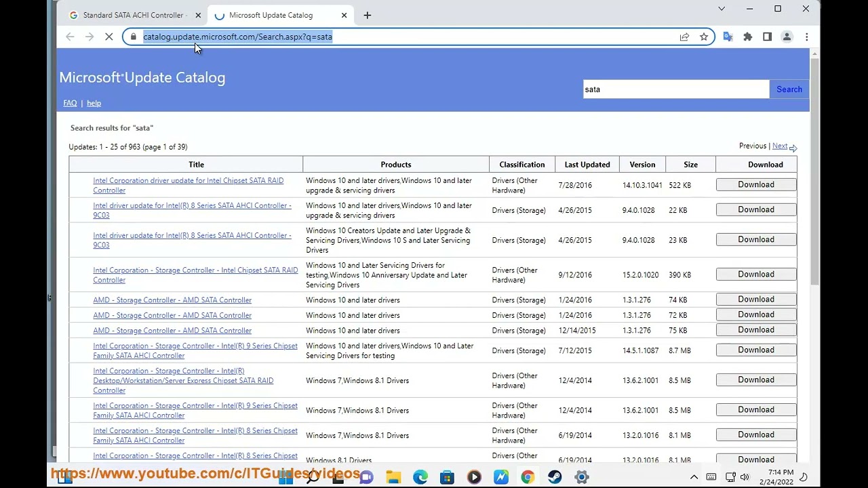Open the network icon in the system tray

pos(730,477)
